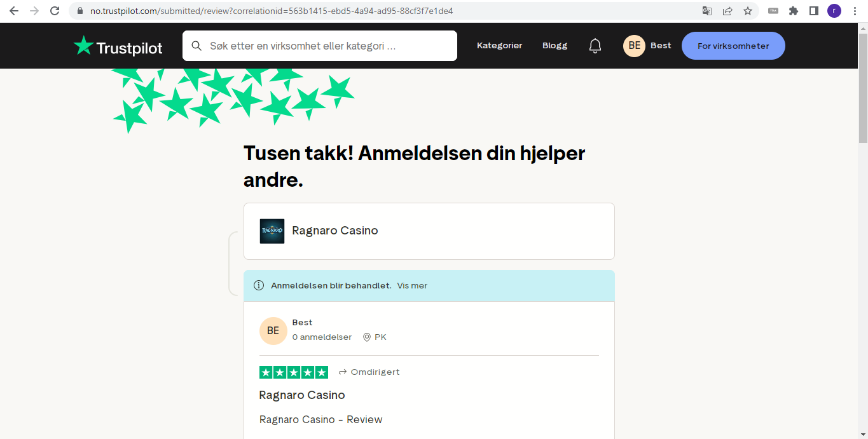Click the BE avatar in header
Viewport: 868px width, 439px height.
pyautogui.click(x=634, y=46)
